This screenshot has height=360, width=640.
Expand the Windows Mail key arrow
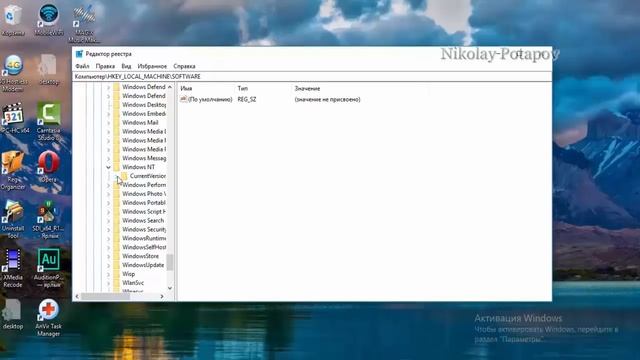click(x=108, y=122)
